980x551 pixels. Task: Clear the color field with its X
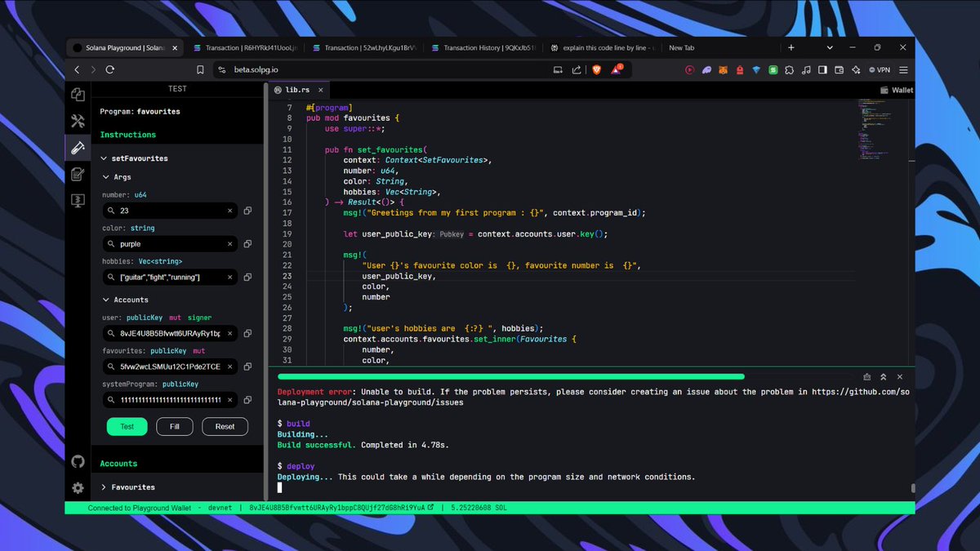click(229, 243)
